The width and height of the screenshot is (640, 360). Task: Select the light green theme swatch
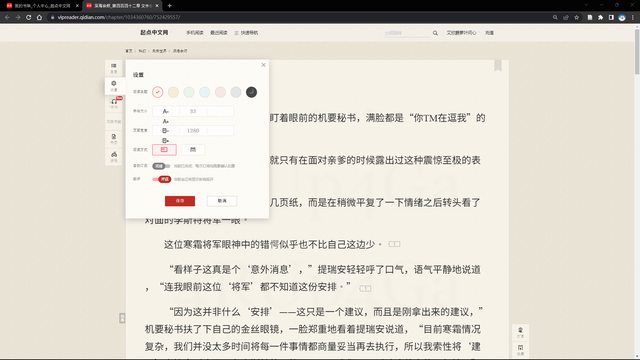(x=189, y=92)
